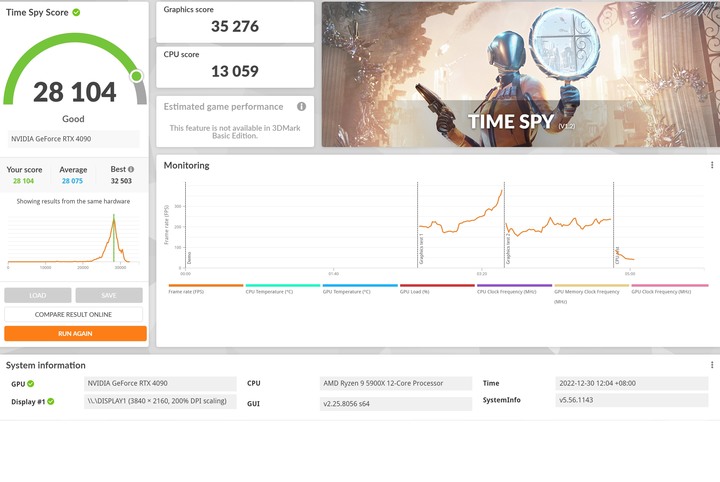The height and width of the screenshot is (482, 720).
Task: Click the Time Spy banner image
Action: click(x=521, y=74)
